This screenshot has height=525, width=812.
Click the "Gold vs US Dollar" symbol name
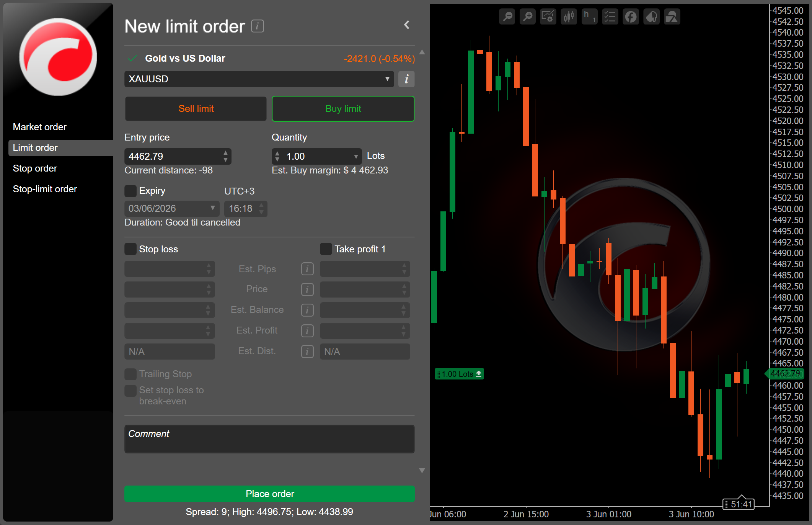tap(185, 58)
